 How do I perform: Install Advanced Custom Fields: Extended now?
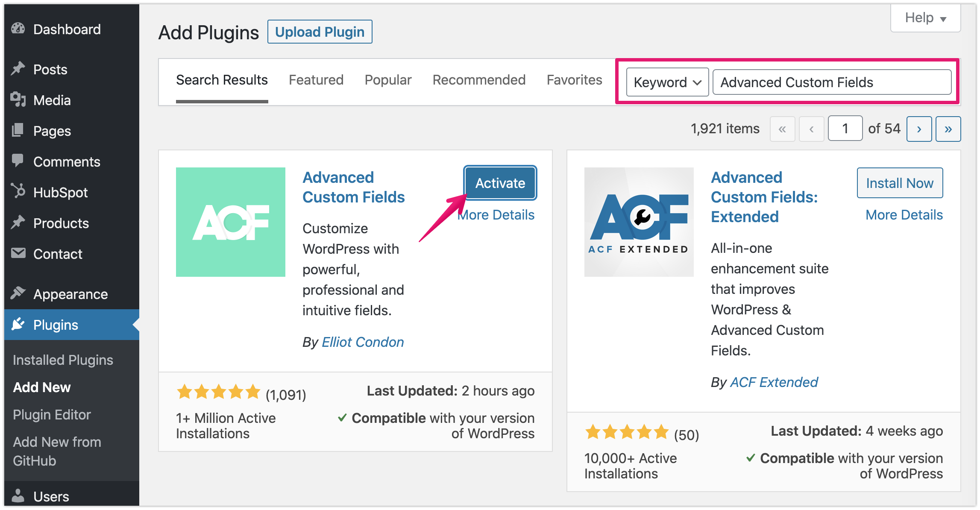[900, 183]
